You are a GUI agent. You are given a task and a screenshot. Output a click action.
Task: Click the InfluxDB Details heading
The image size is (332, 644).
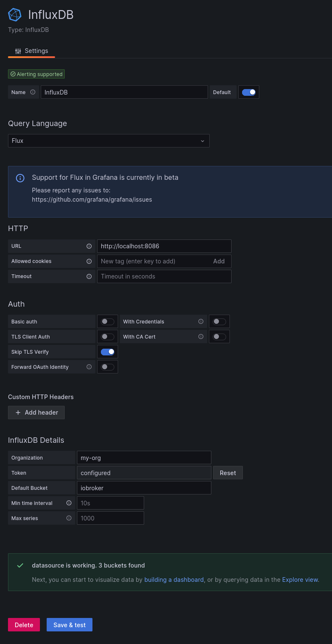point(36,440)
